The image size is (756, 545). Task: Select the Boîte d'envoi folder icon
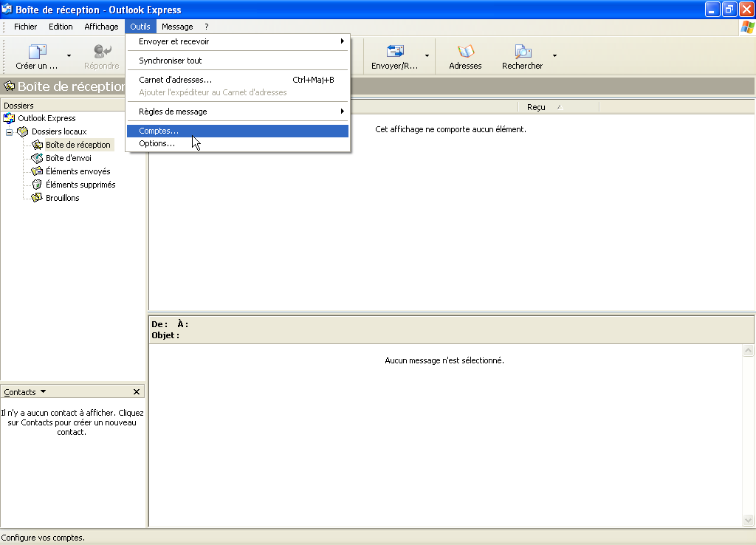[37, 158]
